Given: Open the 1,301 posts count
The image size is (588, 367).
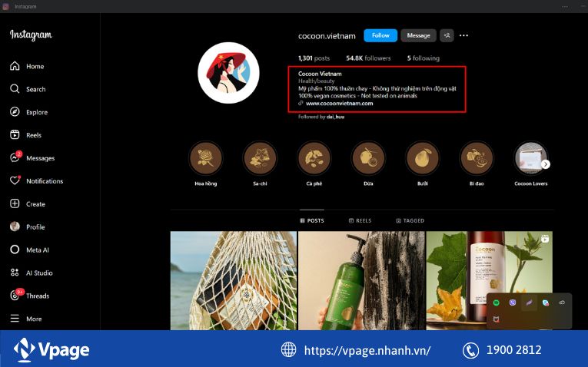Looking at the screenshot, I should [x=314, y=58].
